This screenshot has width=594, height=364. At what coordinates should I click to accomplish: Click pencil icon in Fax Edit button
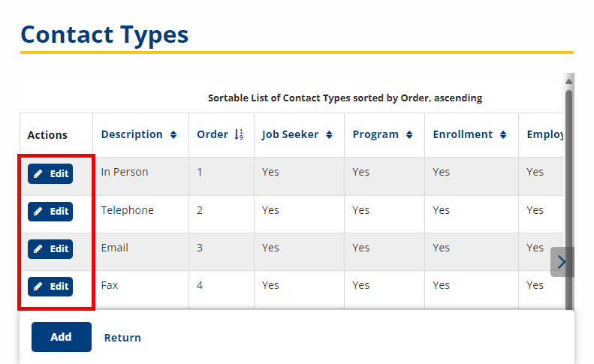pyautogui.click(x=38, y=287)
